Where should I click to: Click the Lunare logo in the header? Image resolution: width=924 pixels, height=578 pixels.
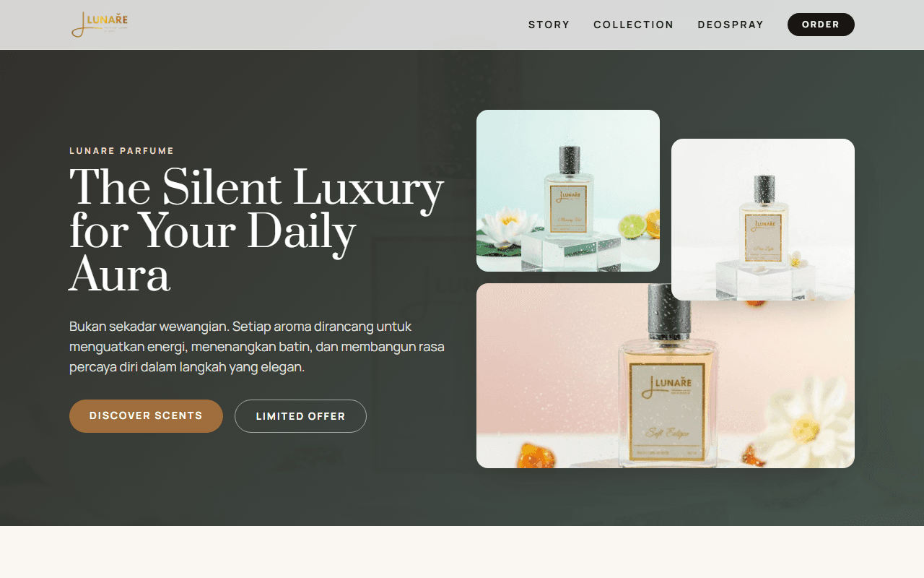coord(100,25)
